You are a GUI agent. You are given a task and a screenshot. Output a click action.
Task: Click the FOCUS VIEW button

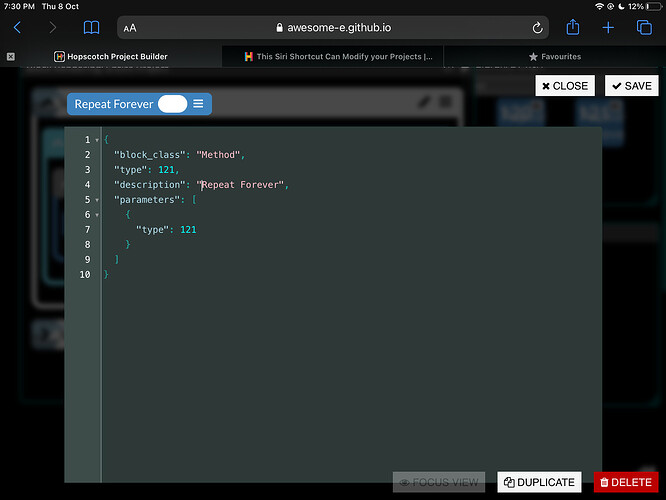tap(439, 482)
